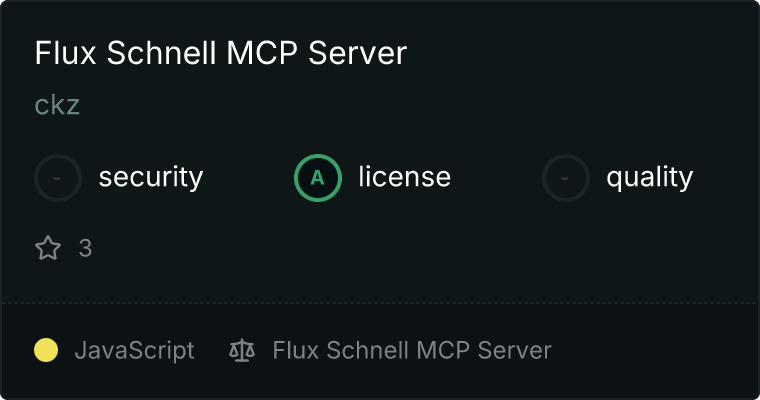Viewport: 760px width, 400px height.
Task: Click the balance scales license icon
Action: tap(242, 350)
